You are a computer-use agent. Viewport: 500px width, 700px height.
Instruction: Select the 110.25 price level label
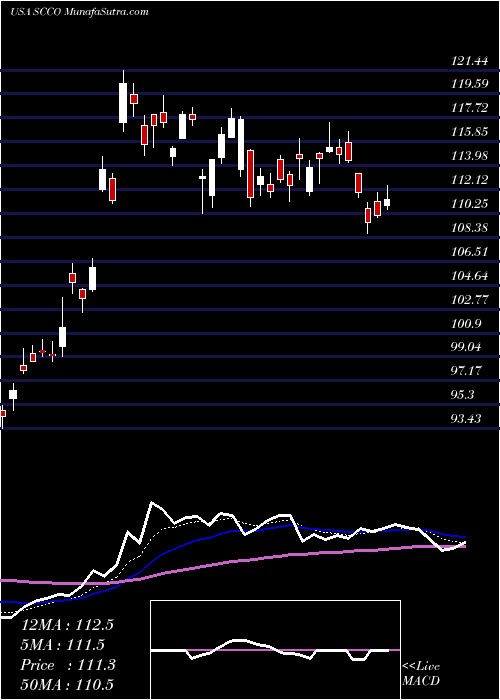pos(470,204)
